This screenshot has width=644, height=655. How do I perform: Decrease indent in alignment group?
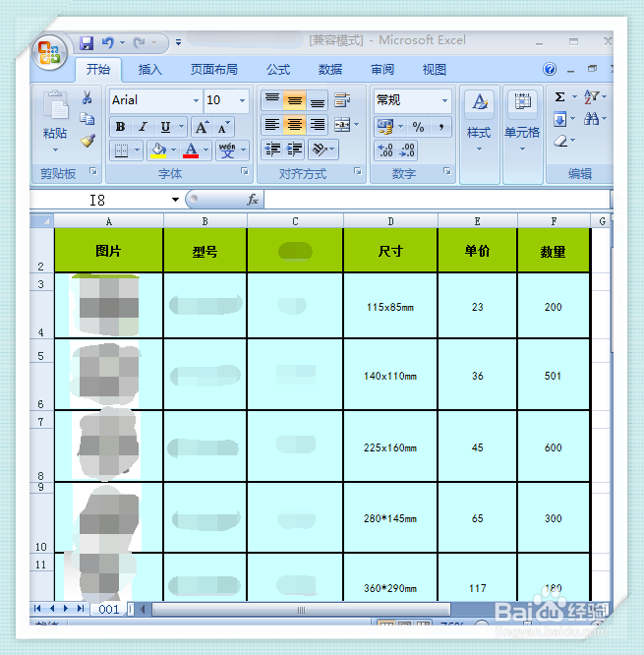(272, 149)
